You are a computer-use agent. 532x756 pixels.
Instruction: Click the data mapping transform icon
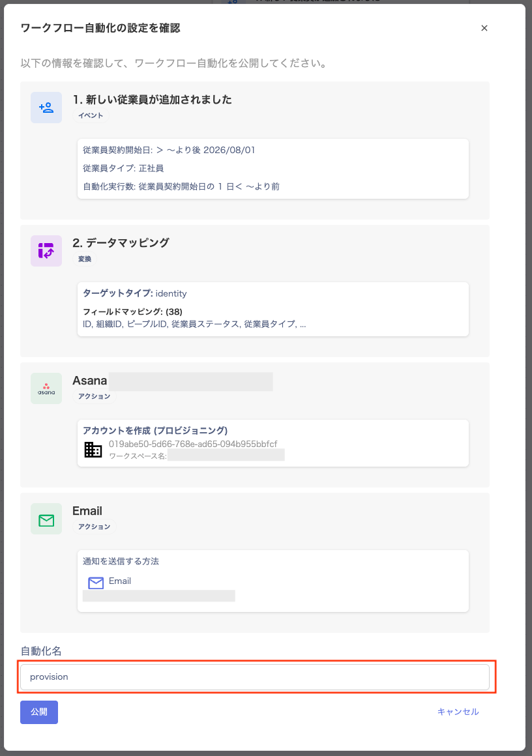pos(46,251)
